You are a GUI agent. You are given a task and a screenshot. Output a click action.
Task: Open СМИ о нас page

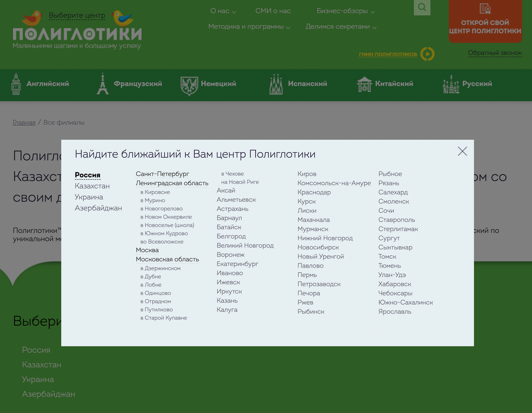273,11
